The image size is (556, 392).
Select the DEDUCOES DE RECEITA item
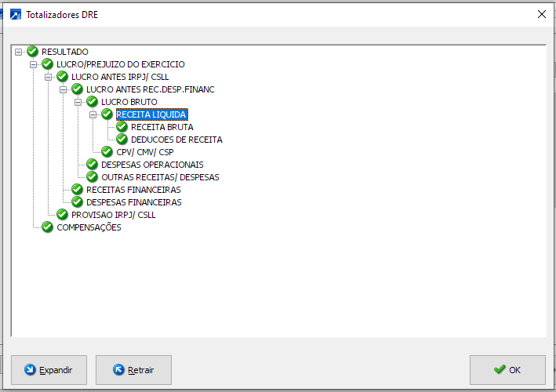(x=176, y=140)
